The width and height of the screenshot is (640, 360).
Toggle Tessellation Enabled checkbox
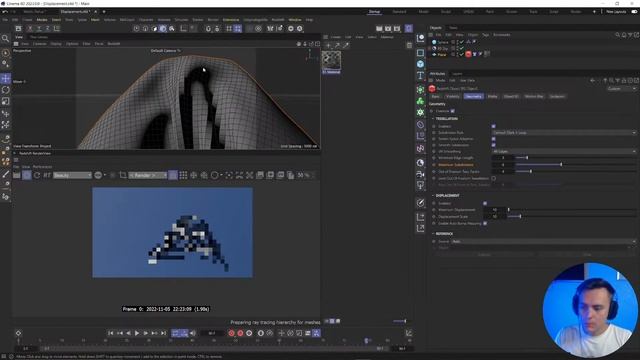point(493,126)
